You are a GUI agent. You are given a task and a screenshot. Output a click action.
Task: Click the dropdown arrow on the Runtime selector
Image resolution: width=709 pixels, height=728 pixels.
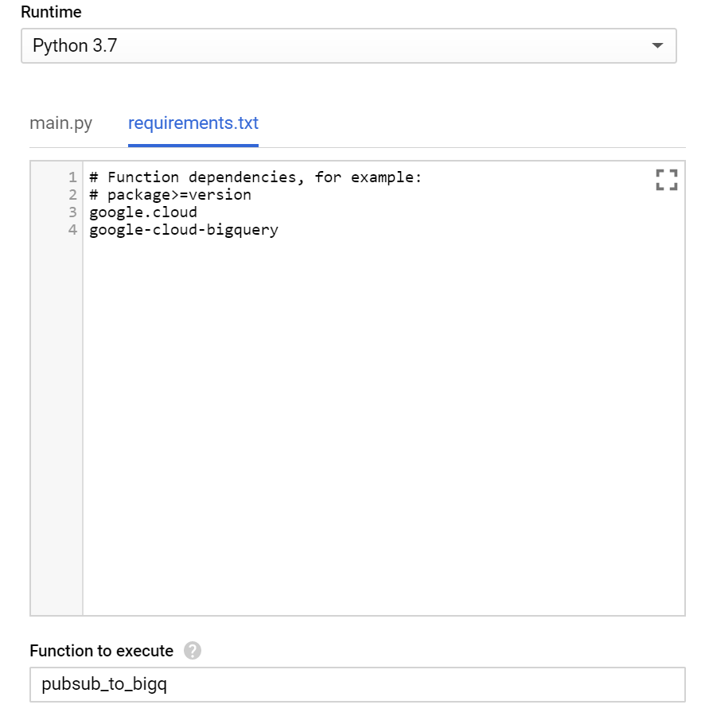pyautogui.click(x=657, y=45)
